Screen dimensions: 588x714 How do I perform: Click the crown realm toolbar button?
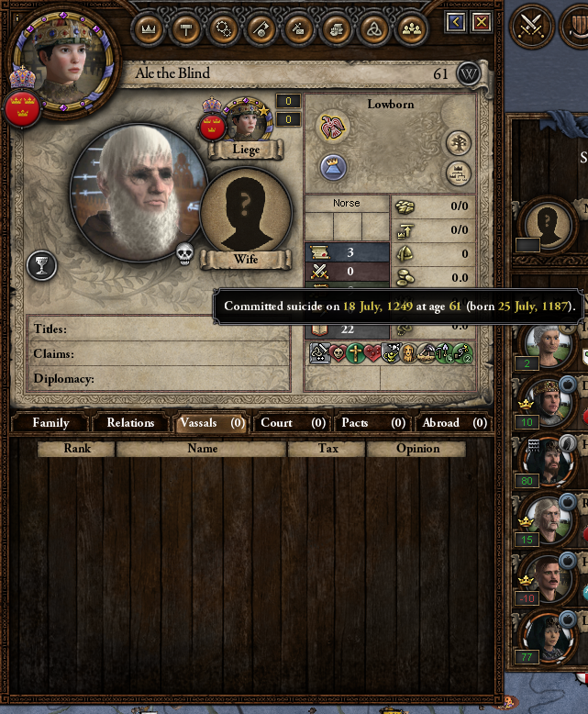pos(148,30)
